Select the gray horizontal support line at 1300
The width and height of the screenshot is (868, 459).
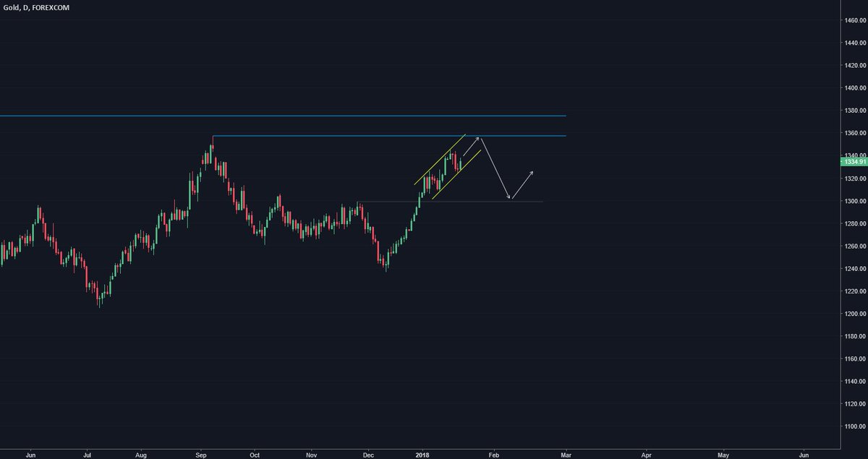(x=450, y=201)
